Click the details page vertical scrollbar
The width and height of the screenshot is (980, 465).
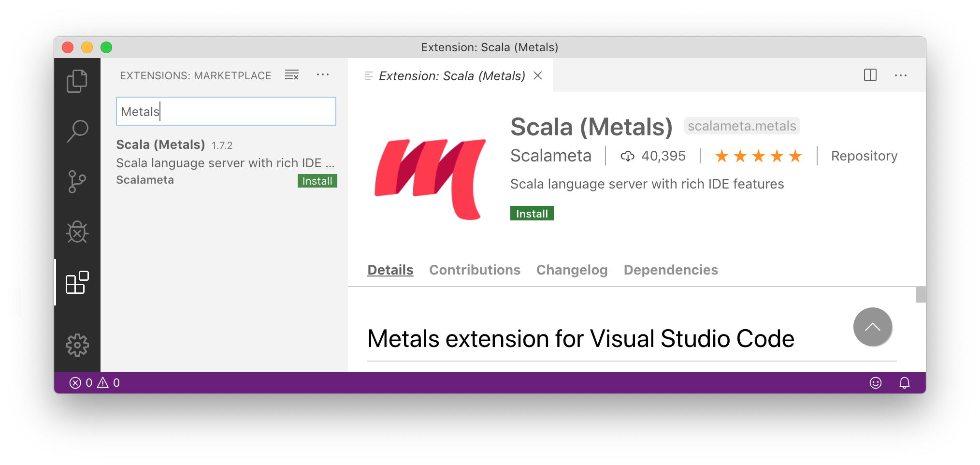921,295
